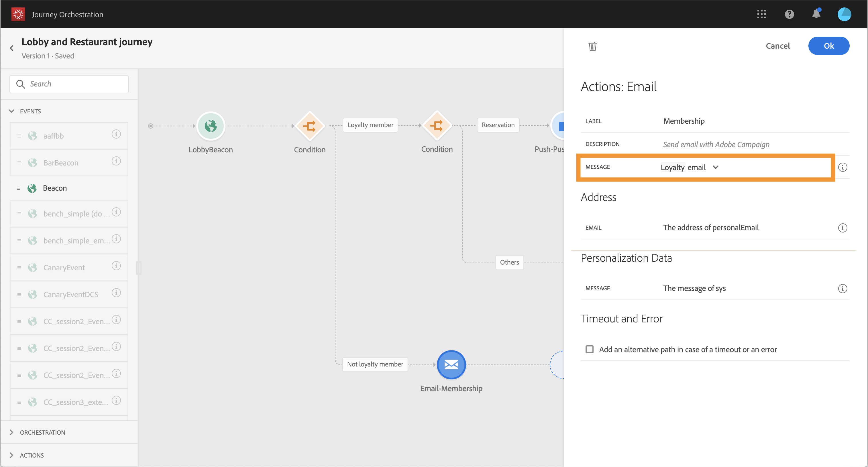Screen dimensions: 868x467
Task: Select the Email-Membership activity node
Action: click(451, 365)
